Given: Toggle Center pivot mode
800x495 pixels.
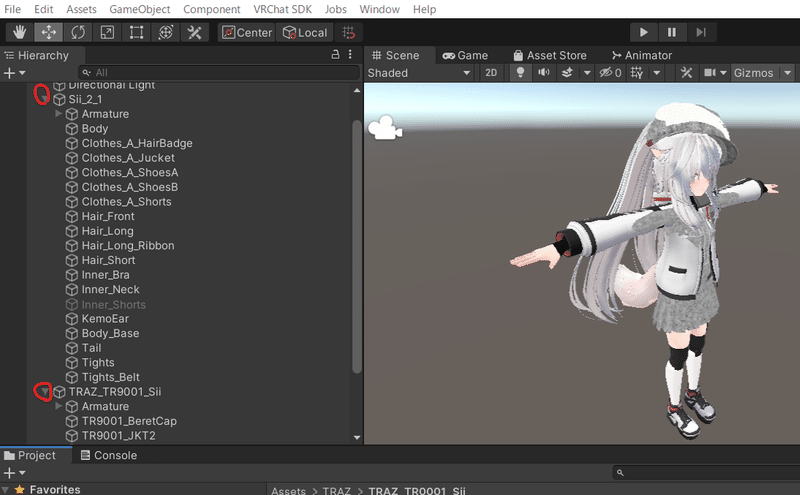Looking at the screenshot, I should pos(247,33).
